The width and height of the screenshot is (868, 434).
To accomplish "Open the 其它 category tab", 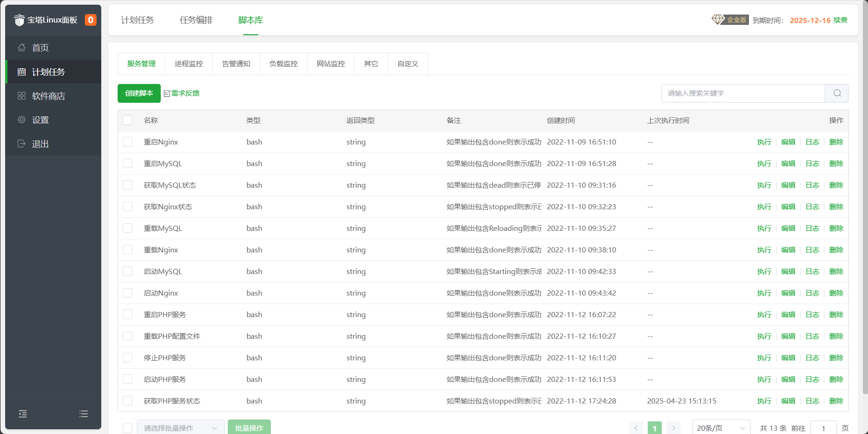I will [371, 64].
